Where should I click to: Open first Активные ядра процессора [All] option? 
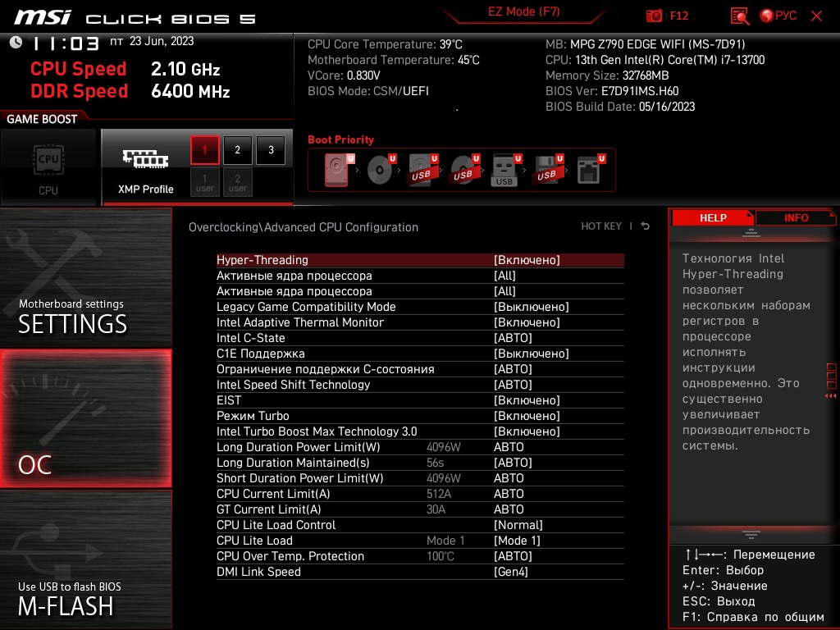420,276
